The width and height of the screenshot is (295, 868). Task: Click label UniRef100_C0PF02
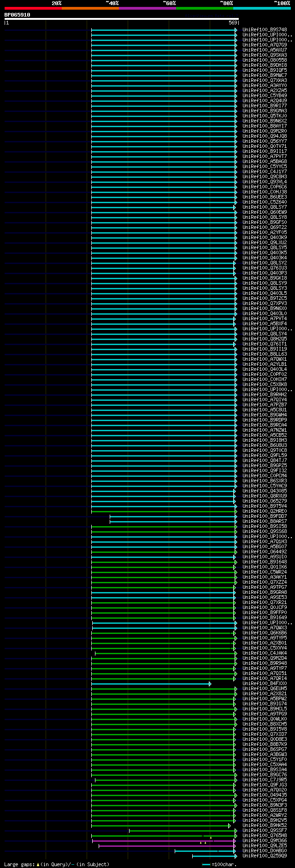(x=265, y=375)
